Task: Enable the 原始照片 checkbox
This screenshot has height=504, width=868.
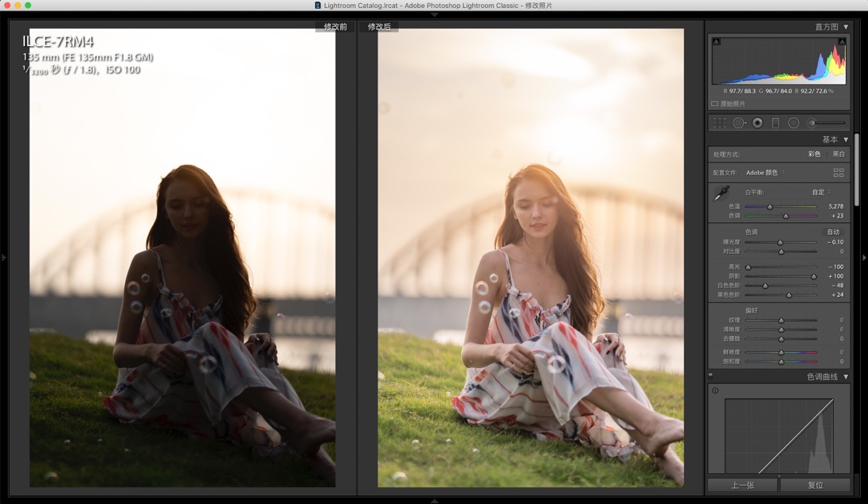Action: tap(714, 104)
